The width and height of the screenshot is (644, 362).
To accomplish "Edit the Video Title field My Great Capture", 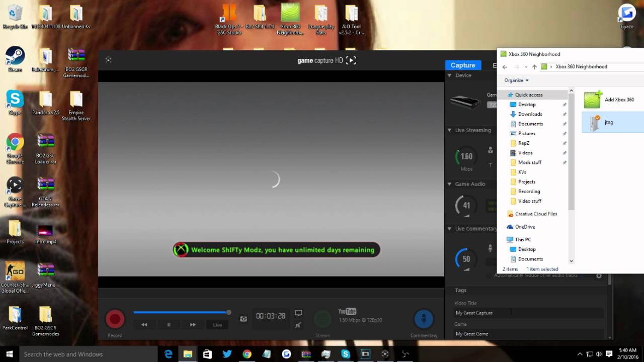I will [528, 313].
